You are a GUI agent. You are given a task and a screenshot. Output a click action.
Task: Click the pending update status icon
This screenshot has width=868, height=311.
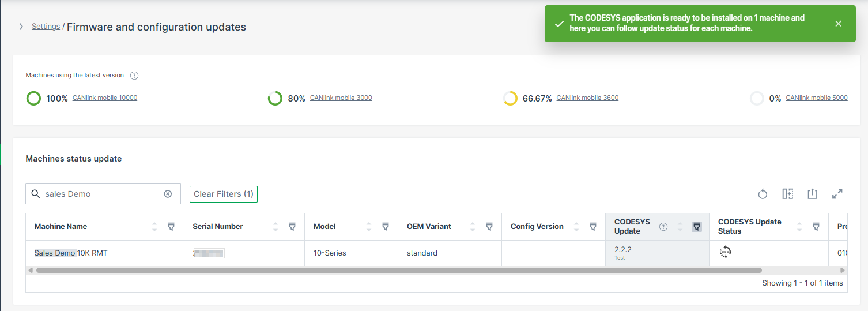(725, 252)
